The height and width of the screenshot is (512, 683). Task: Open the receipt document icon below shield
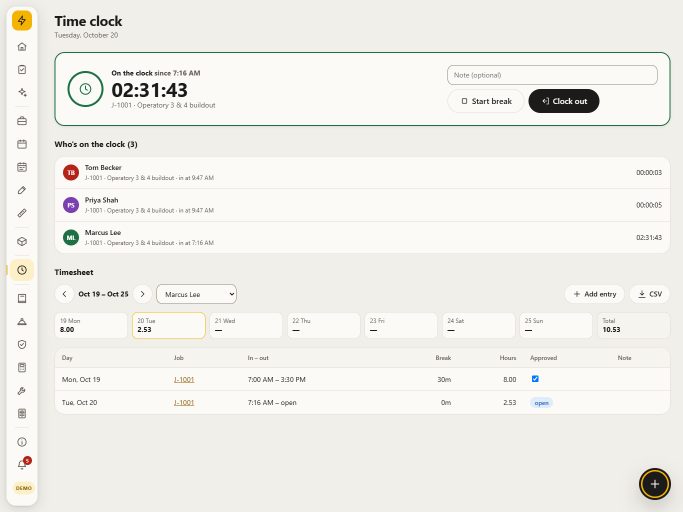point(22,368)
